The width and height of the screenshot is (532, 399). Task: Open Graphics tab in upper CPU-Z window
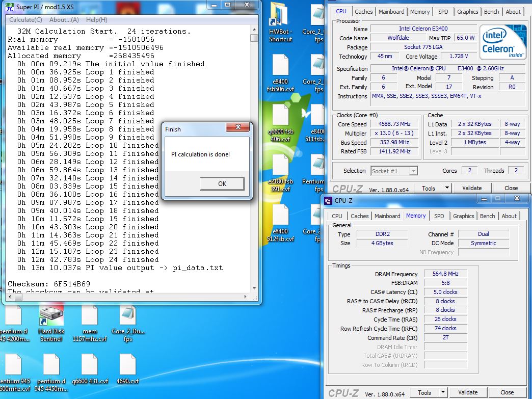[467, 12]
